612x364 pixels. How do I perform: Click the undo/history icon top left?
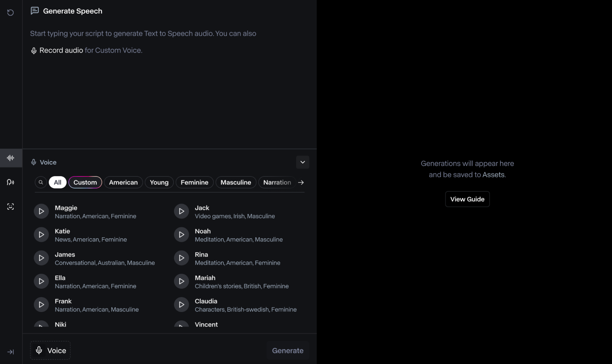point(10,12)
